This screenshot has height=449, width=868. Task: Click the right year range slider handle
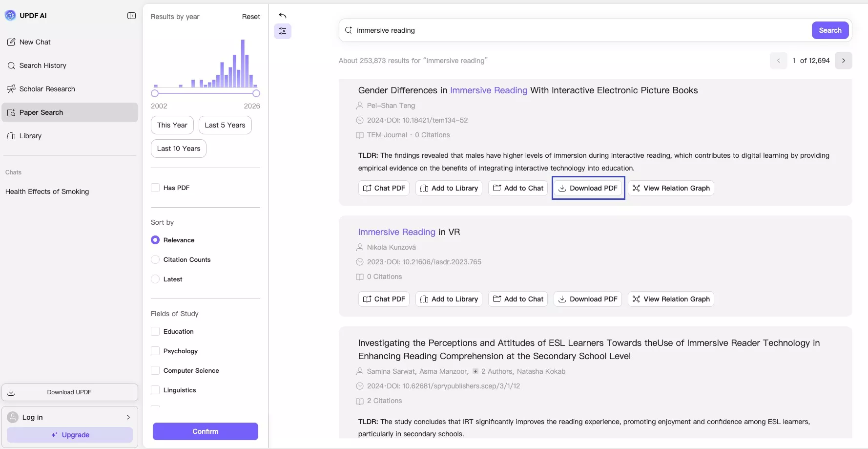(256, 93)
